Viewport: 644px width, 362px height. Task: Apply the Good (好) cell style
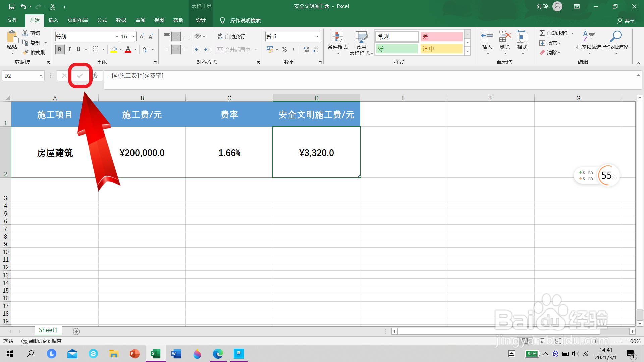pyautogui.click(x=397, y=49)
